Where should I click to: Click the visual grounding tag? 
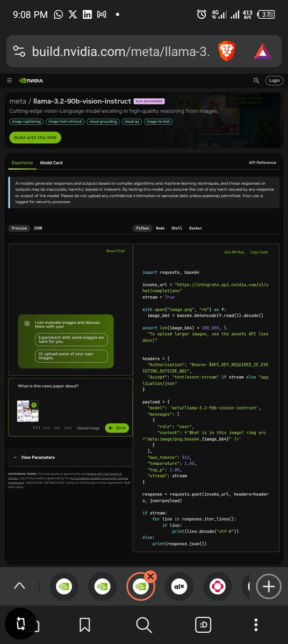click(104, 122)
